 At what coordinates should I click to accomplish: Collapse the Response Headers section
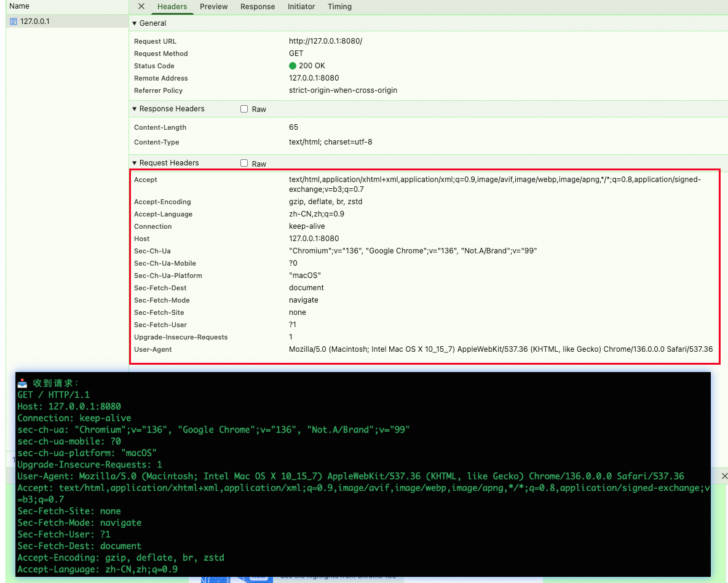click(135, 109)
